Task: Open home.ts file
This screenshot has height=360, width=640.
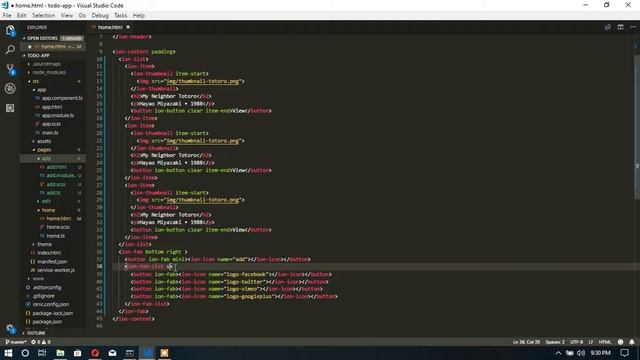Action: point(56,236)
